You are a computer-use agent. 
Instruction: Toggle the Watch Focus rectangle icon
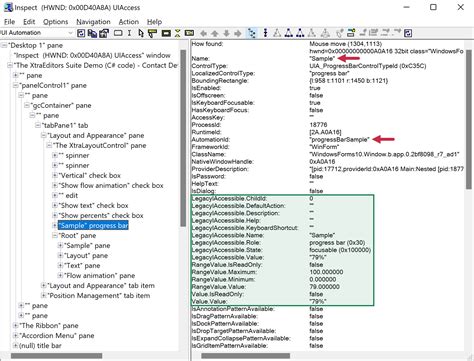(x=118, y=33)
